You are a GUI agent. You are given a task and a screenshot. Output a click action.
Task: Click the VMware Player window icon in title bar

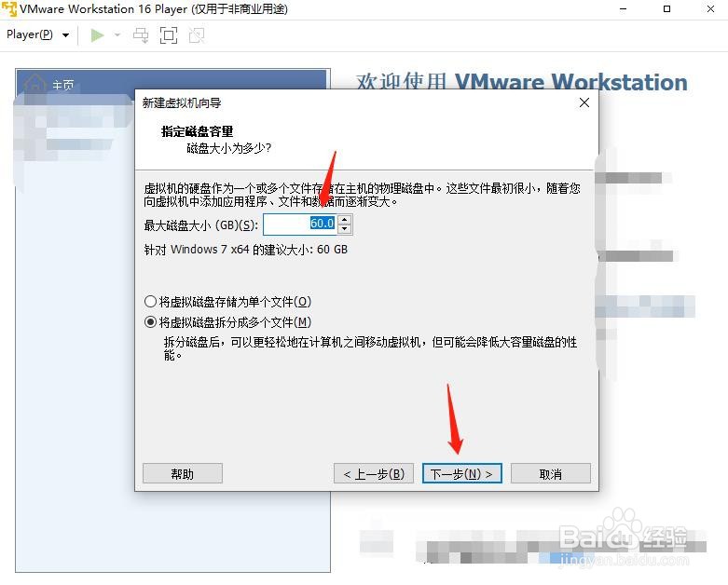click(8, 8)
